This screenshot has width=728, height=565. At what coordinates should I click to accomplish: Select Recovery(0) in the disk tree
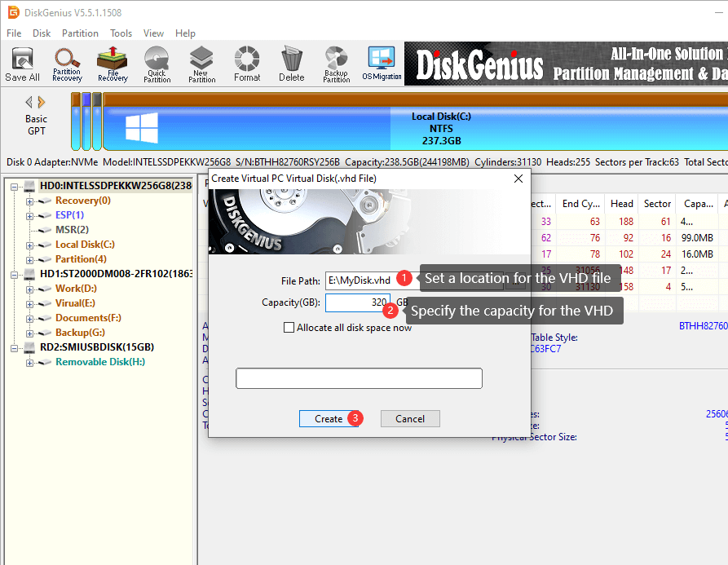pos(83,201)
